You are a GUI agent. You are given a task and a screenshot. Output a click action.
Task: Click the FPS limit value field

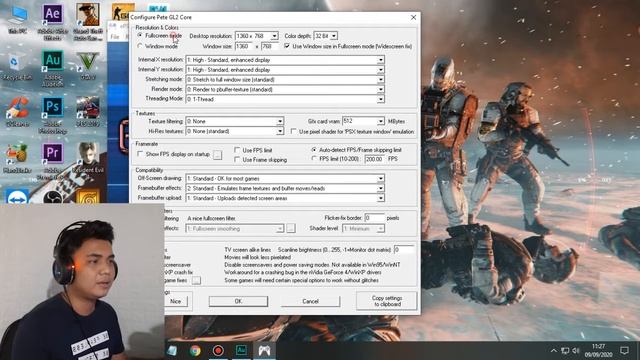click(x=375, y=159)
